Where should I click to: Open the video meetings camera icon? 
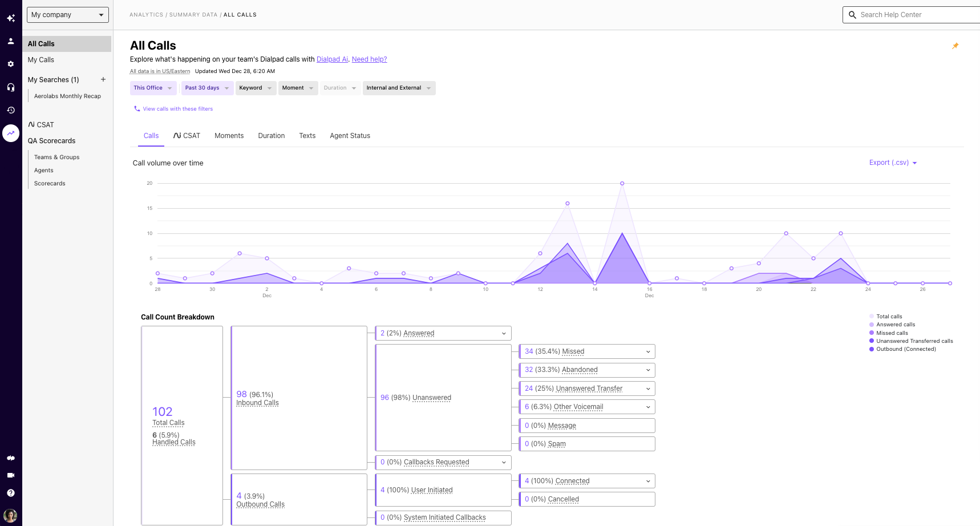click(x=11, y=475)
